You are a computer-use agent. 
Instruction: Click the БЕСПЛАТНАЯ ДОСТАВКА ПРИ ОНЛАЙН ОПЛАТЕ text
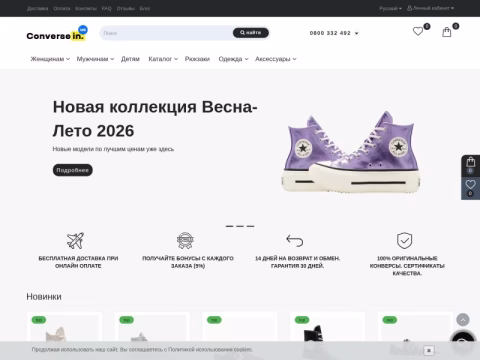[x=78, y=262]
